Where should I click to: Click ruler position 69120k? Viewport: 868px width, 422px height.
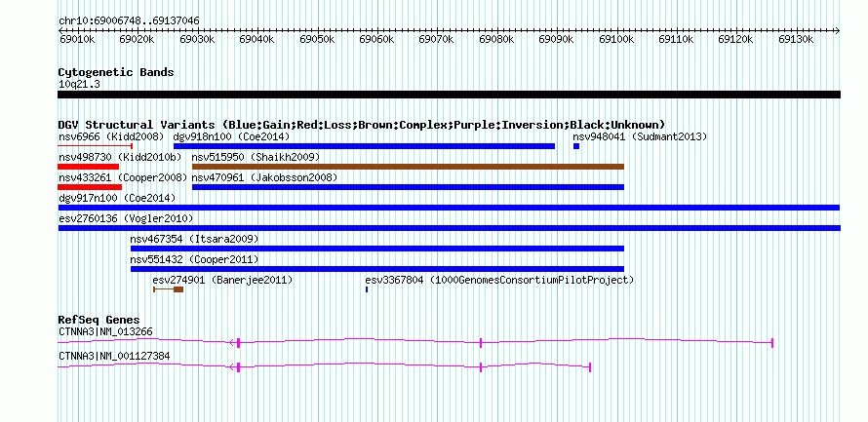point(735,39)
